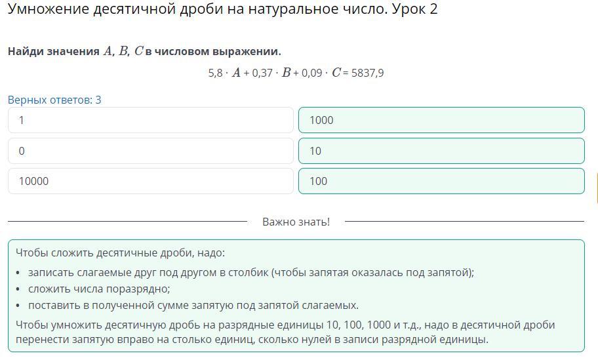Select the answer option 1
The image size is (598, 364).
150,120
